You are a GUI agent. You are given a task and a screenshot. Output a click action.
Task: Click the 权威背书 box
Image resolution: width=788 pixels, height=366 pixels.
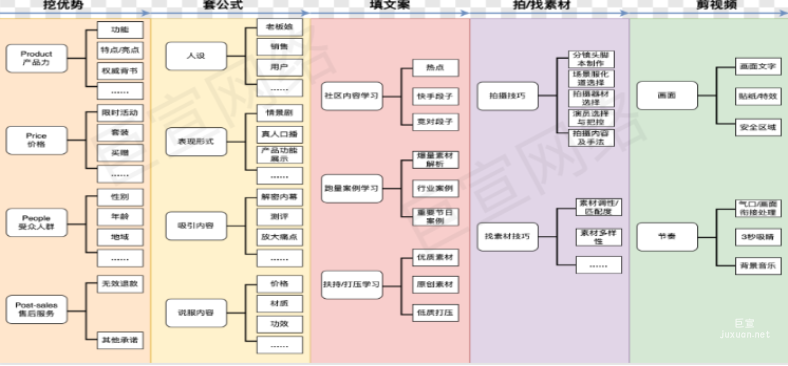tap(120, 71)
